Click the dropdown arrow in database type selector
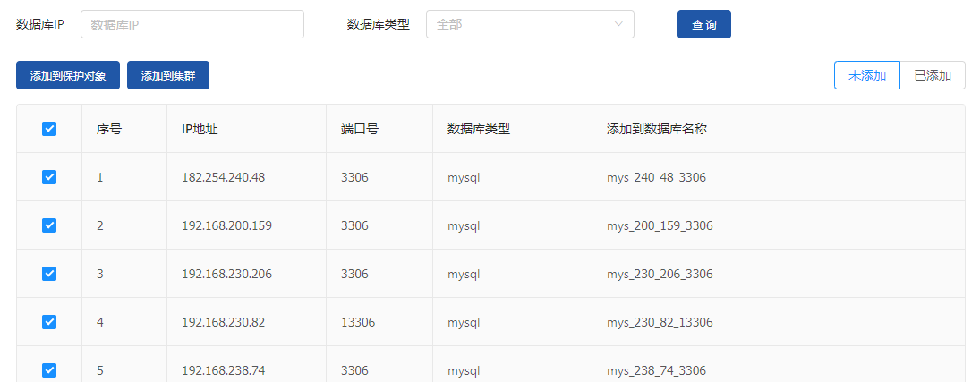Image resolution: width=980 pixels, height=382 pixels. tap(618, 25)
